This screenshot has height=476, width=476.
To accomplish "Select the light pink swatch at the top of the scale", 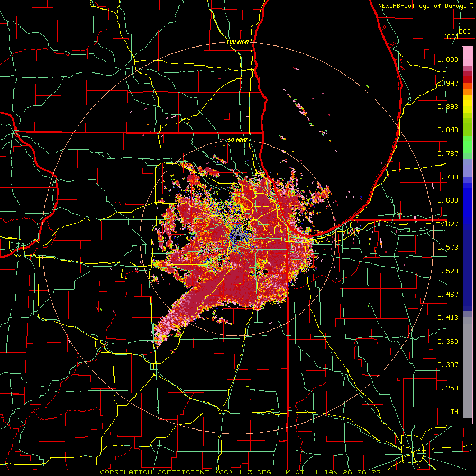I will tap(467, 57).
